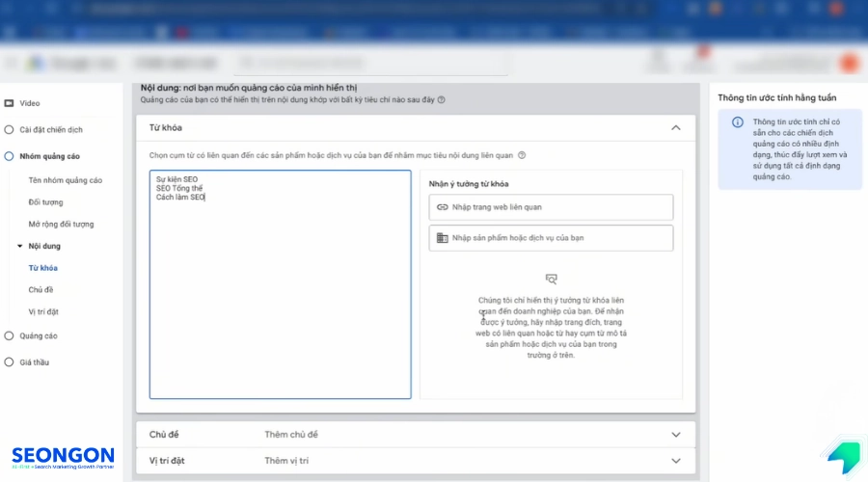Viewport: 868px width, 482px height.
Task: Jump to Tên nhóm quảng cáo
Action: (66, 180)
